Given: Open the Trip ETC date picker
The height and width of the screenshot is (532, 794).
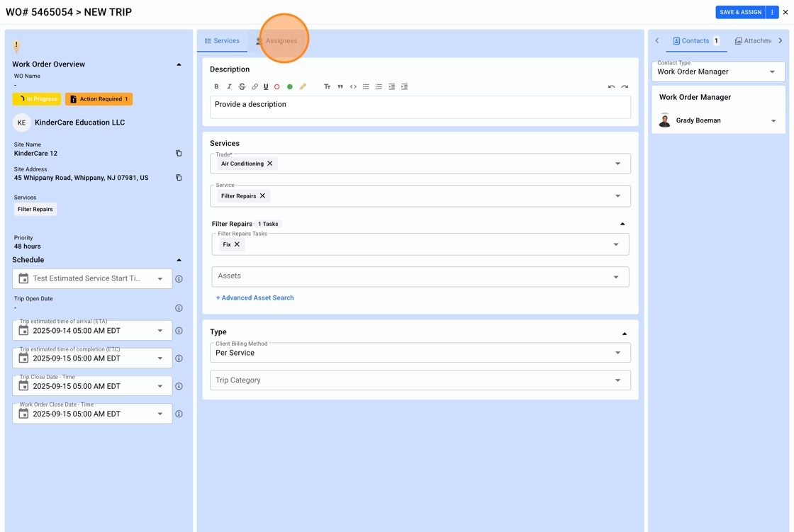Looking at the screenshot, I should tap(92, 358).
